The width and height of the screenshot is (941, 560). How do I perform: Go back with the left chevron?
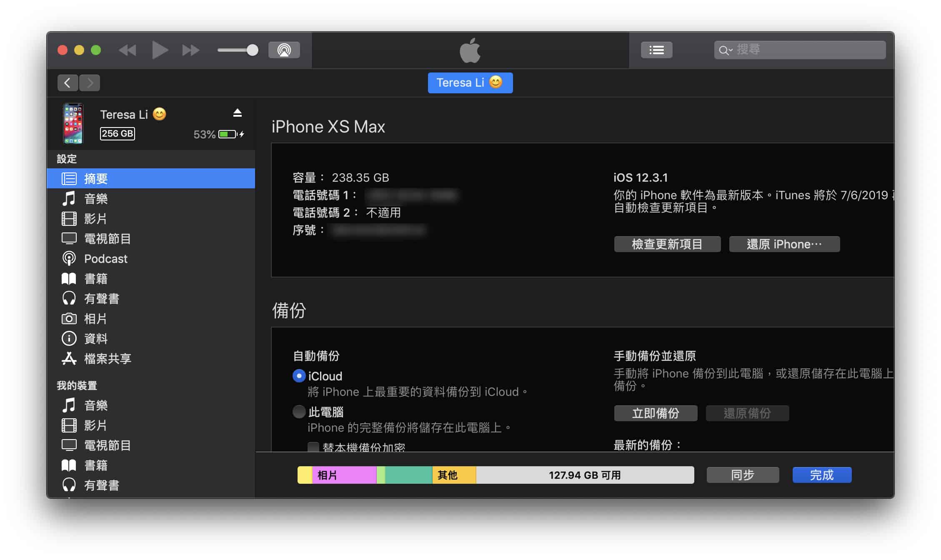(x=68, y=83)
